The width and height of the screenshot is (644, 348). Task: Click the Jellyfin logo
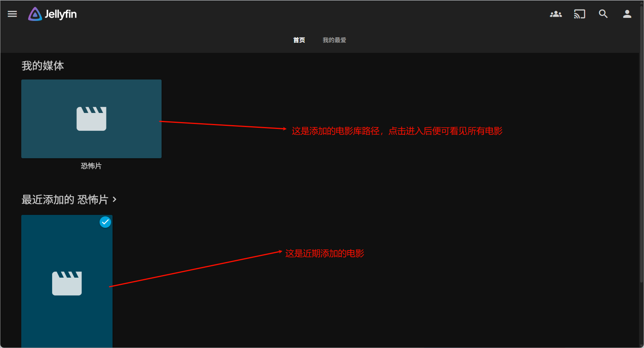[x=52, y=14]
